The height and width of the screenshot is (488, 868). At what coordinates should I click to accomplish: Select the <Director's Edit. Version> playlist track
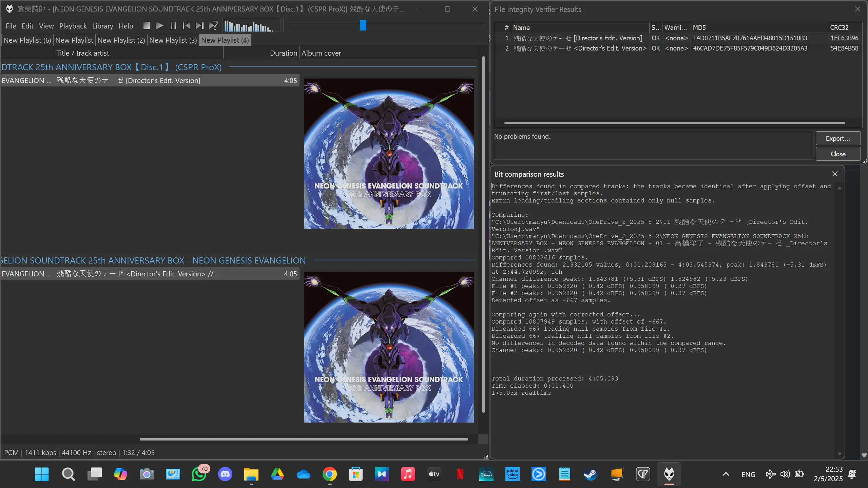point(150,274)
